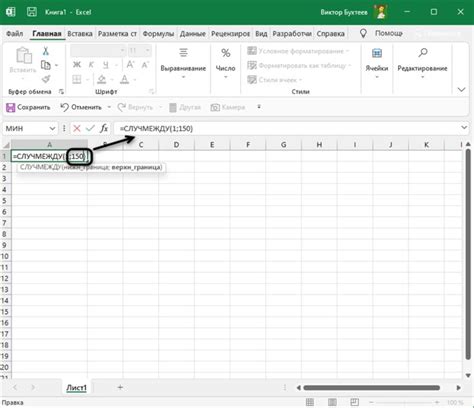
Task: Open the Alignment group icon
Action: (183, 63)
